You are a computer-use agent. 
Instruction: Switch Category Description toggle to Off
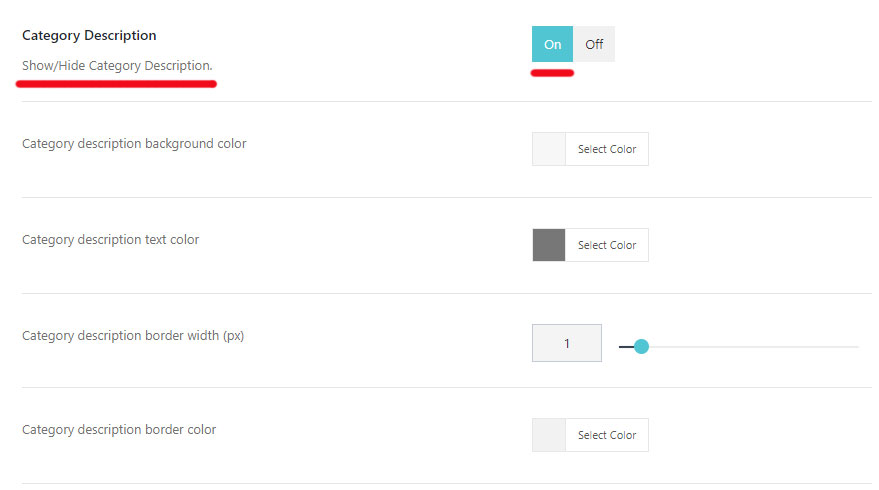[x=594, y=44]
